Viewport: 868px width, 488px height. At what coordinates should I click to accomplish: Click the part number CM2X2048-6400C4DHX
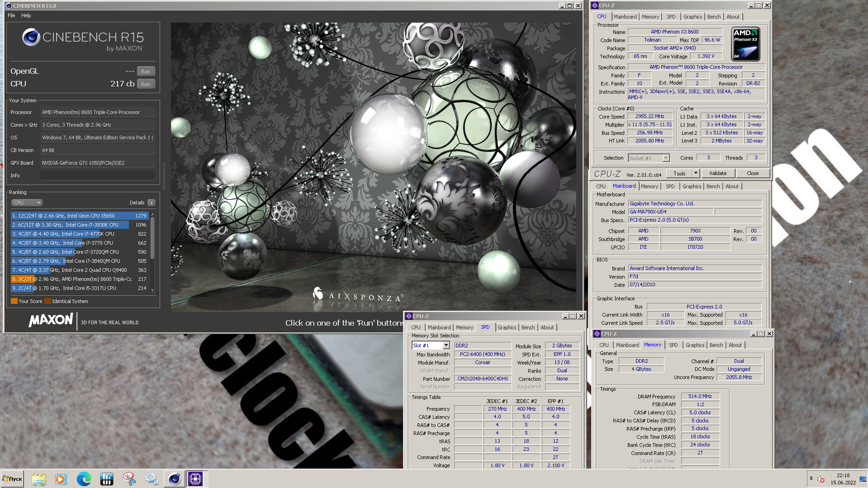(x=483, y=379)
